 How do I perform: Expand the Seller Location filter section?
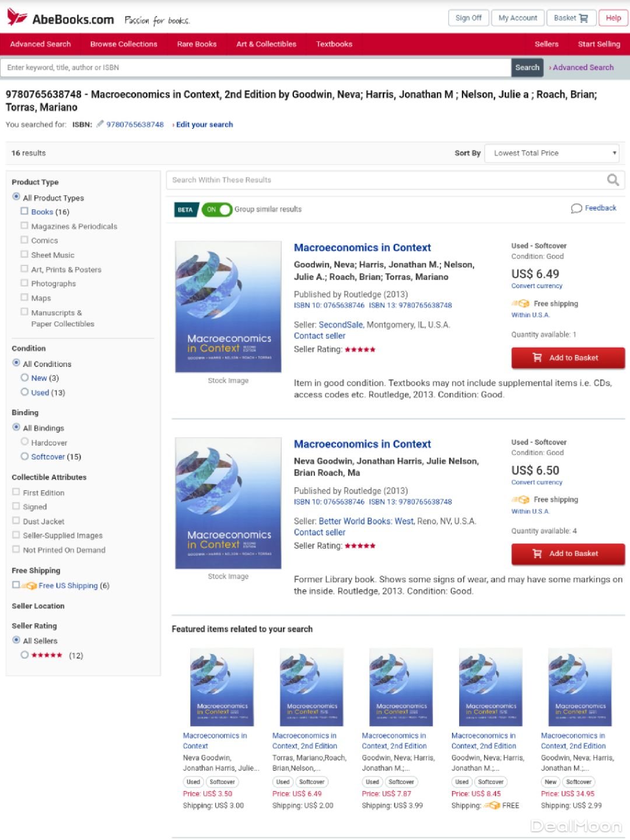(x=38, y=606)
